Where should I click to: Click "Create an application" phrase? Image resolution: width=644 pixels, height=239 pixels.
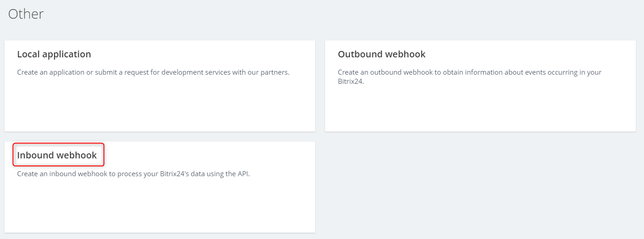pyautogui.click(x=51, y=72)
